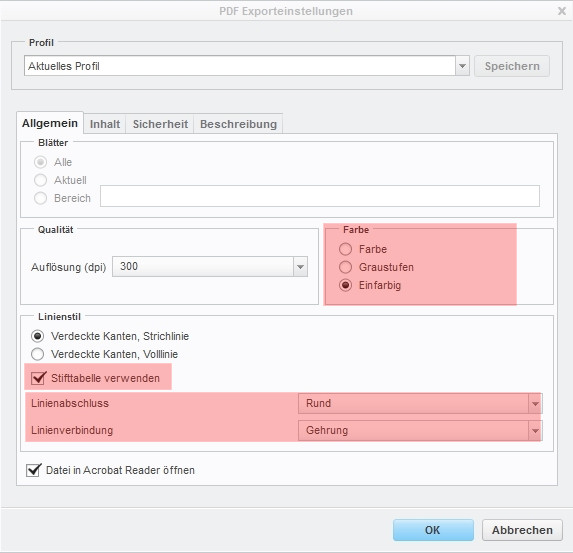Image resolution: width=573 pixels, height=553 pixels.
Task: Select the Aktuell sheet radio button
Action: 40,180
